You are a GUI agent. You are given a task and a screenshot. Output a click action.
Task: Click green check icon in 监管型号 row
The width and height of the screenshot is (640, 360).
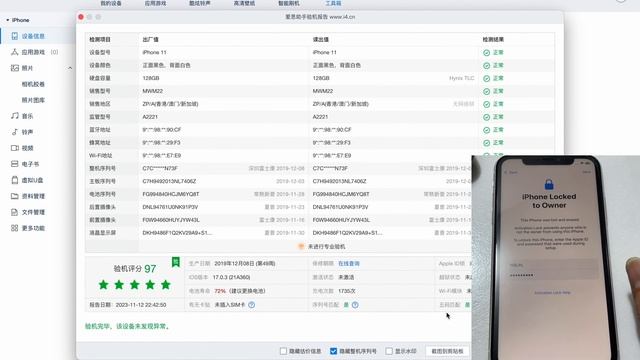click(x=487, y=117)
